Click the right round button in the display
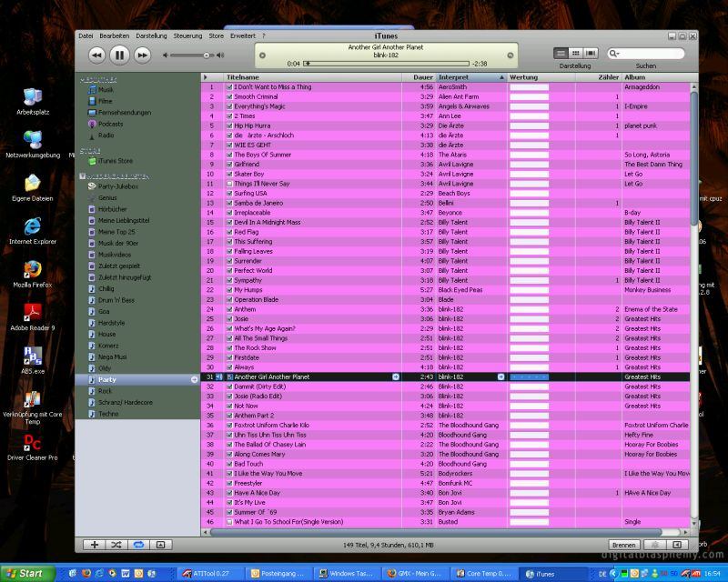The image size is (728, 582). [511, 55]
